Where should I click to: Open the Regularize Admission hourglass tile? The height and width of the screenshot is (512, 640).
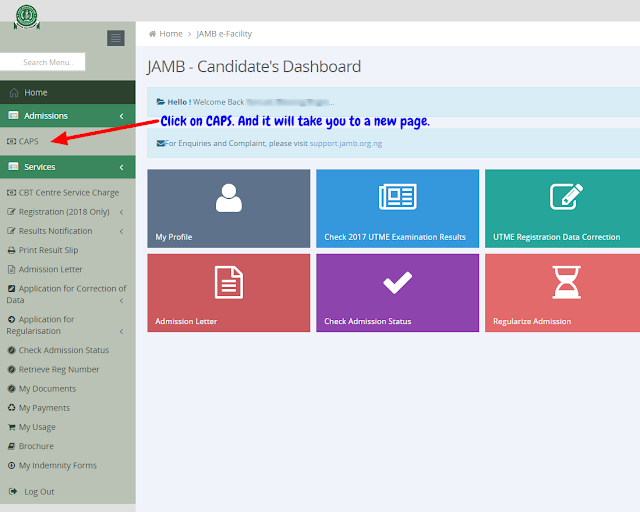562,292
